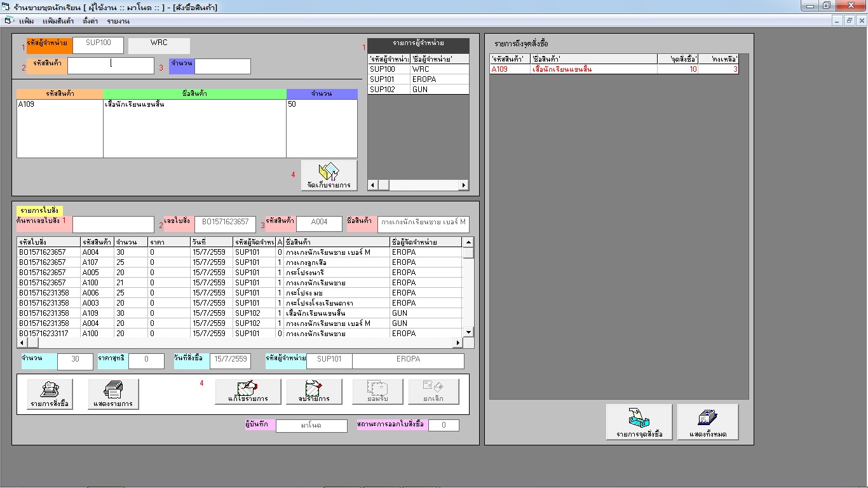
Task: Click the จัดเก็บรายการ save button
Action: pos(329,175)
